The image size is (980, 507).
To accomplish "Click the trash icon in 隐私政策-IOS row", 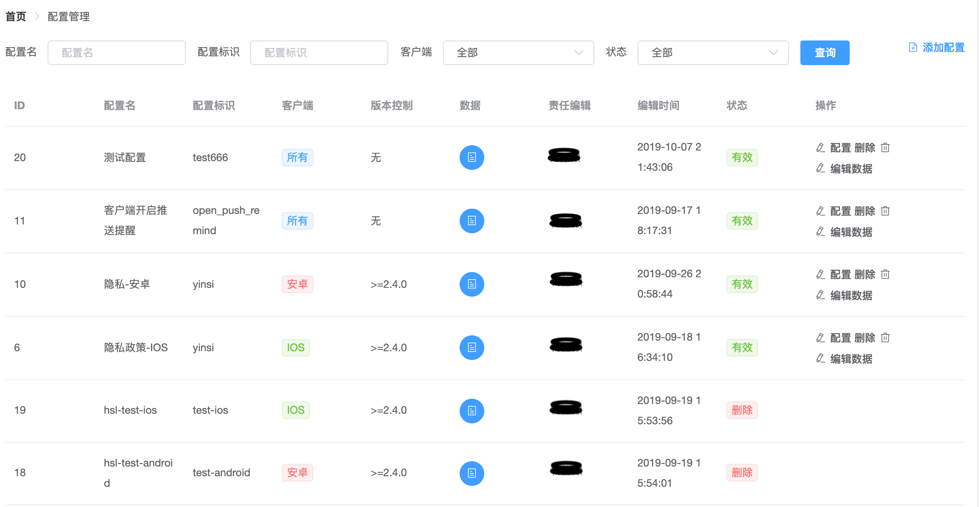I will click(885, 338).
